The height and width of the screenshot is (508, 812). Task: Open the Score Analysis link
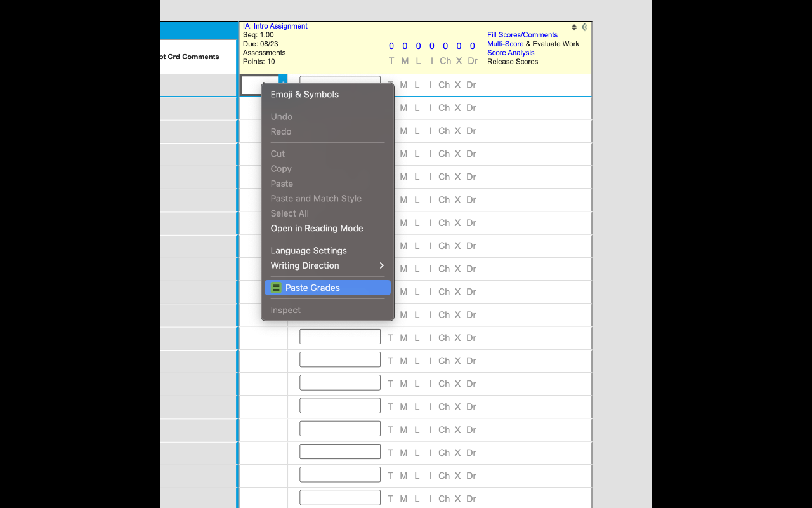pos(511,53)
